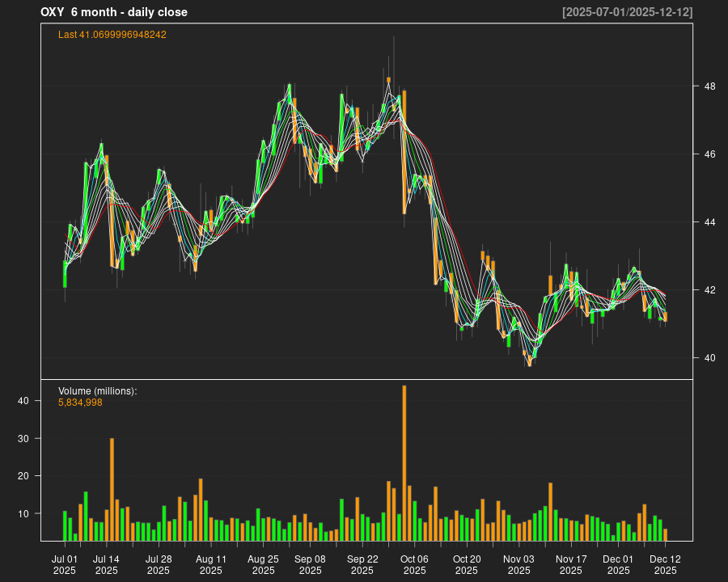Click the 42 price axis label
The height and width of the screenshot is (582, 728).
tap(709, 289)
